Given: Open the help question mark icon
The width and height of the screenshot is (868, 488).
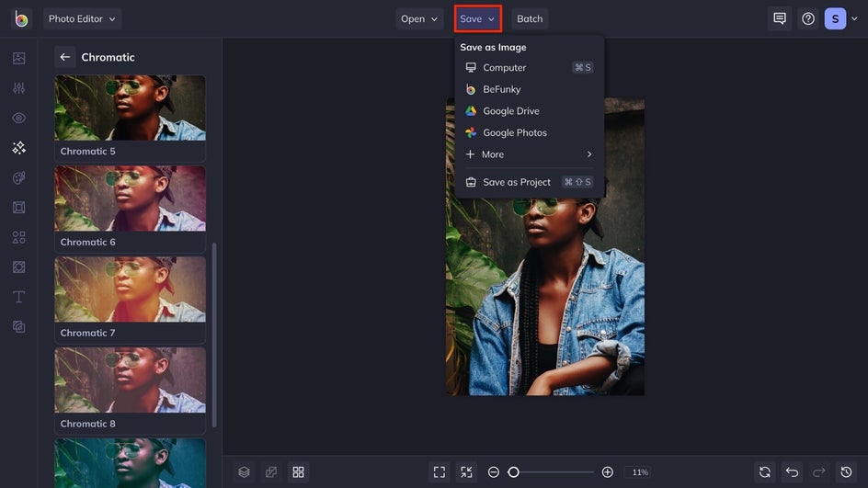Looking at the screenshot, I should (808, 18).
